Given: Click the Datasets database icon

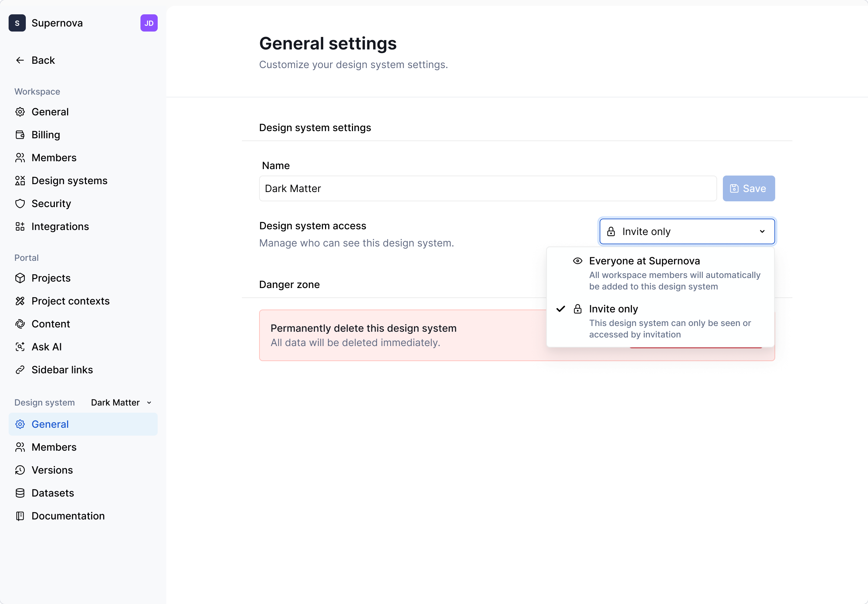Looking at the screenshot, I should 20,493.
